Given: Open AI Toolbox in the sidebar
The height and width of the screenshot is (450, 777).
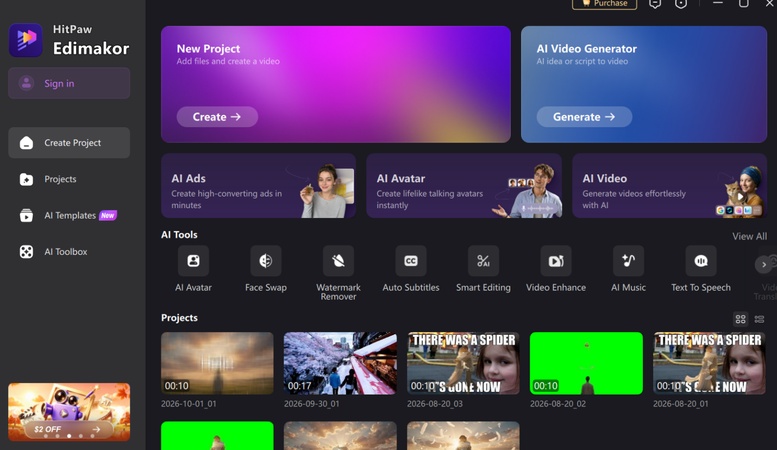Looking at the screenshot, I should click(69, 252).
